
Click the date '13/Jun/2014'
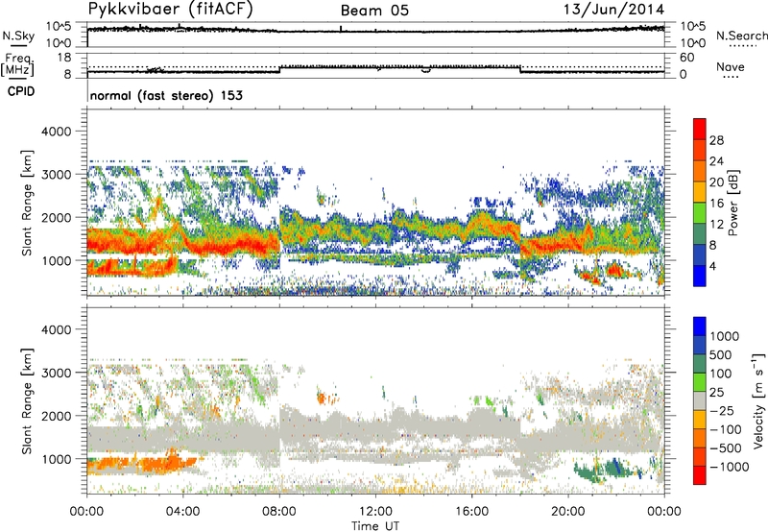(x=614, y=10)
